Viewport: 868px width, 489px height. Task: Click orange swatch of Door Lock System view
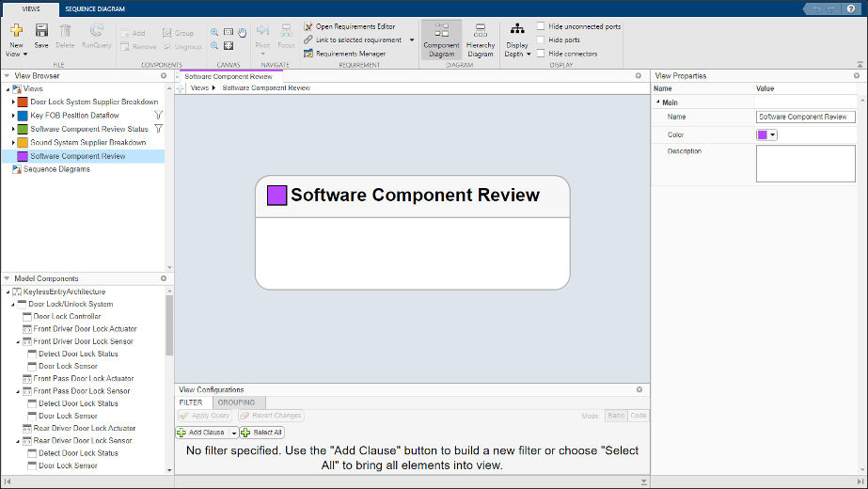23,102
